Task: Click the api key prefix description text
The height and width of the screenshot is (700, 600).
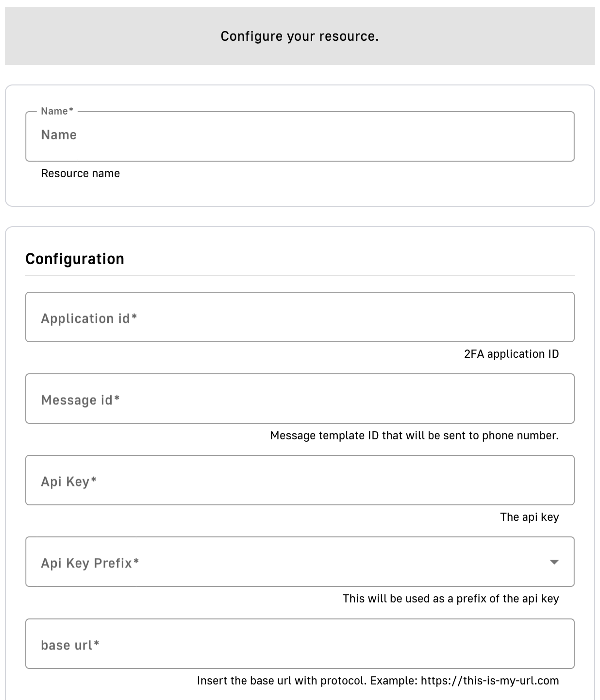Action: click(450, 599)
